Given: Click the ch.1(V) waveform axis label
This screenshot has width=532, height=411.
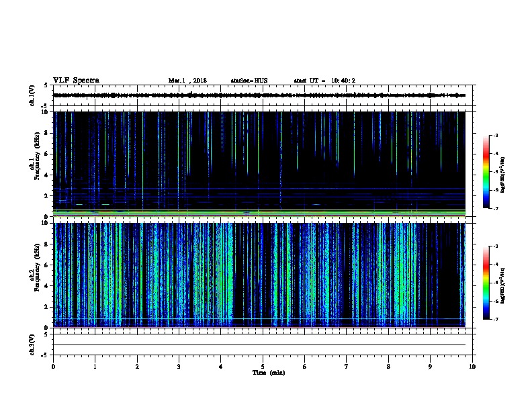Looking at the screenshot, I should [x=32, y=95].
